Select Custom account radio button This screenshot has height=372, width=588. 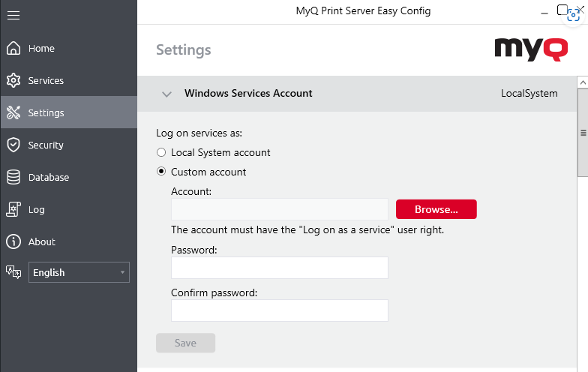pyautogui.click(x=161, y=171)
